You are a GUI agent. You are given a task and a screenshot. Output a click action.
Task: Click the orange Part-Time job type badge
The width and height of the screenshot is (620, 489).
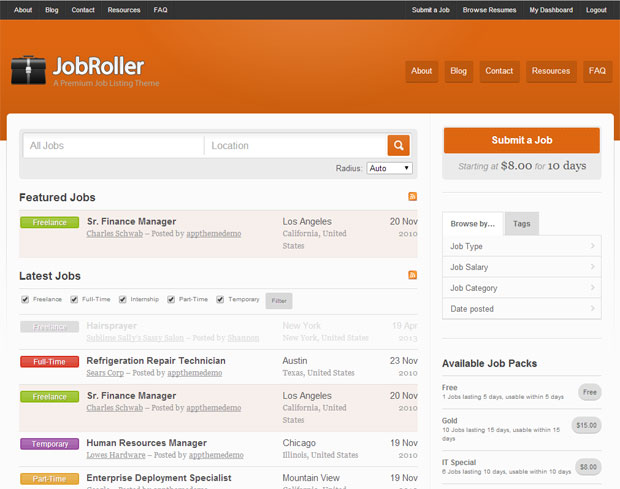tap(49, 479)
